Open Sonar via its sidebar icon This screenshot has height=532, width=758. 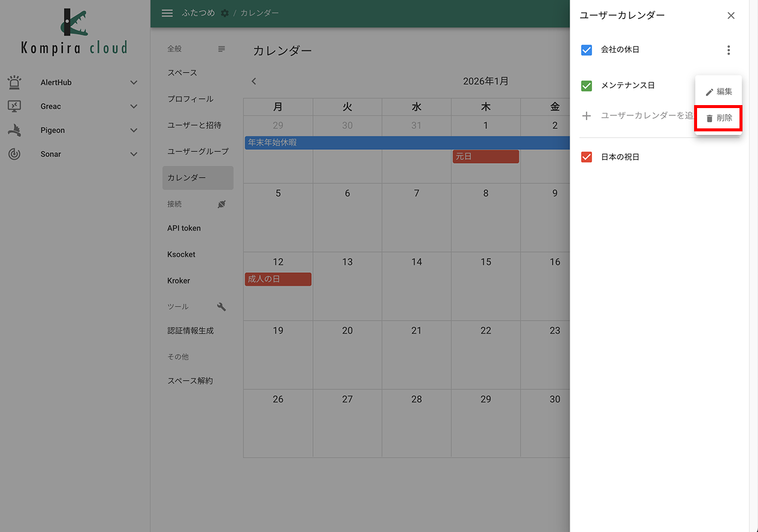click(14, 153)
